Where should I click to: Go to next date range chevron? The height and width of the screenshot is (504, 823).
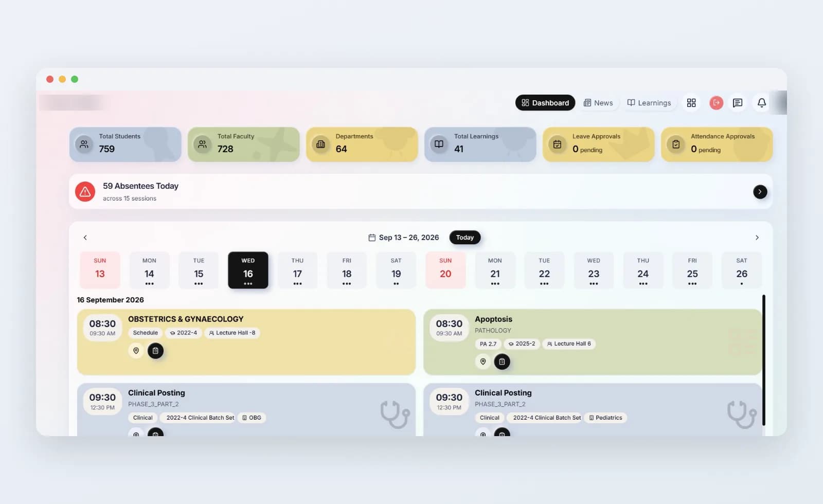[x=757, y=238]
